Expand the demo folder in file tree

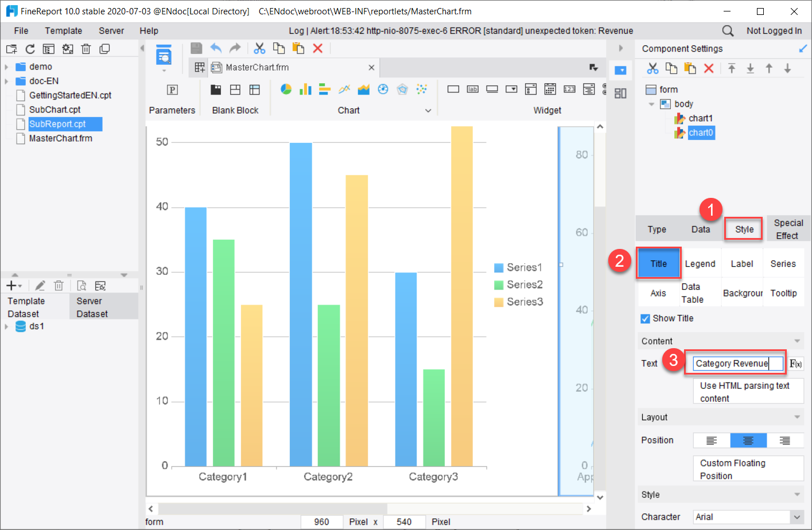6,67
